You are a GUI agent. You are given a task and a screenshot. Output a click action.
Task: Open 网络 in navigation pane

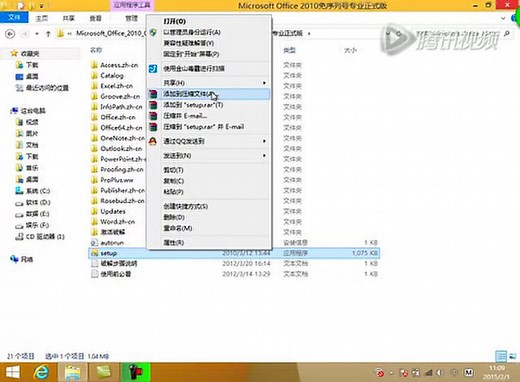click(27, 259)
